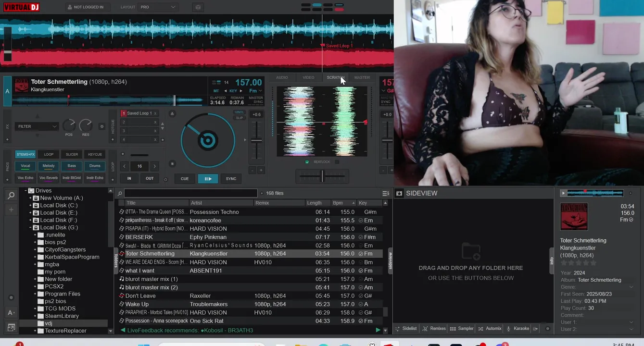Open the Fm key dropdown
This screenshot has height=346, width=644.
pyautogui.click(x=256, y=91)
